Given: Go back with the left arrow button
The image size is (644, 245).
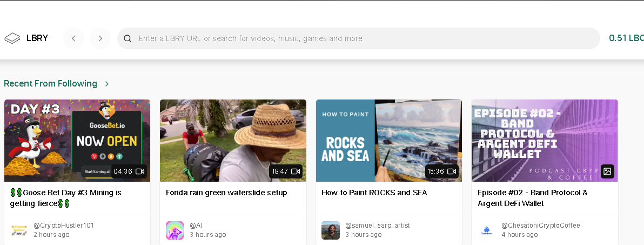Looking at the screenshot, I should [x=73, y=38].
